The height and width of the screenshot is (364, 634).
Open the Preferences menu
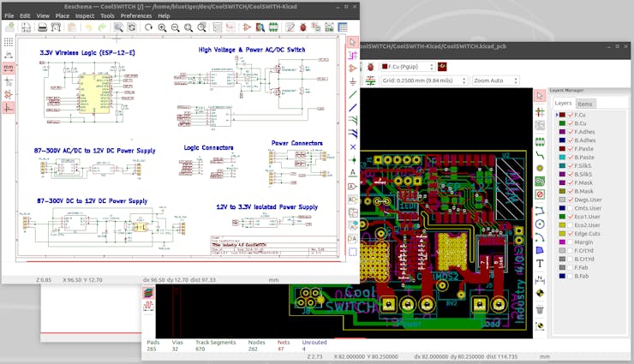[x=136, y=15]
